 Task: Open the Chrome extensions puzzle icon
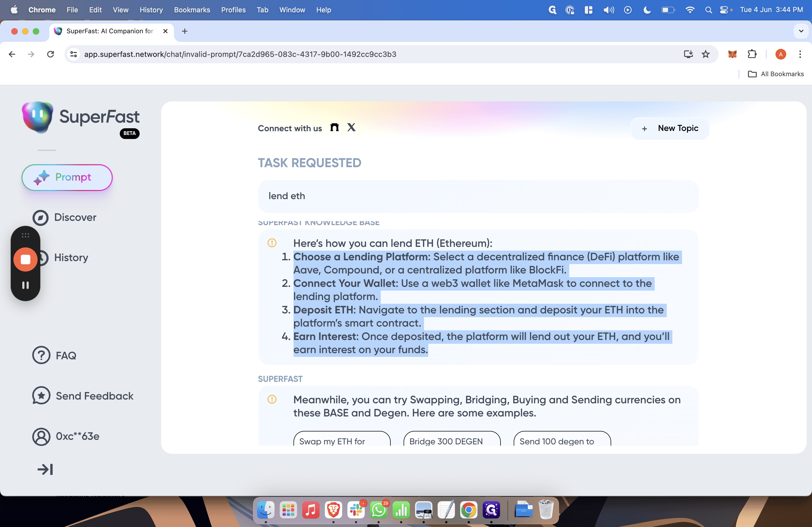pyautogui.click(x=752, y=54)
